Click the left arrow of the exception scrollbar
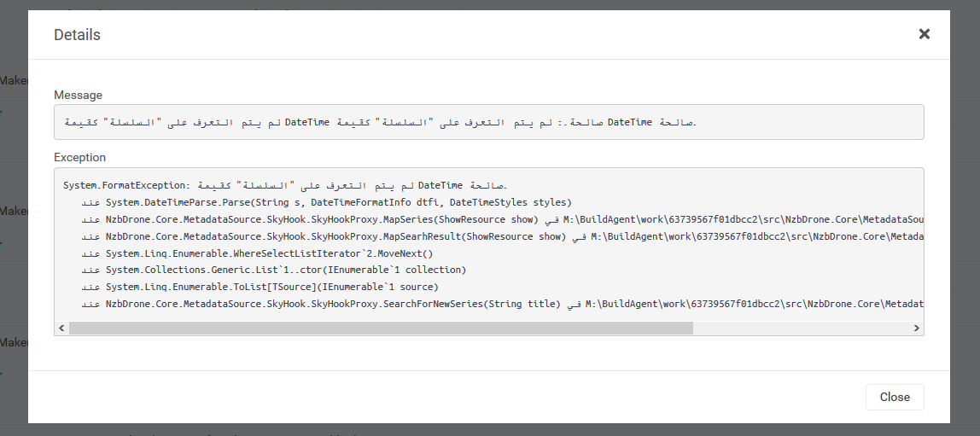980x436 pixels. (61, 328)
